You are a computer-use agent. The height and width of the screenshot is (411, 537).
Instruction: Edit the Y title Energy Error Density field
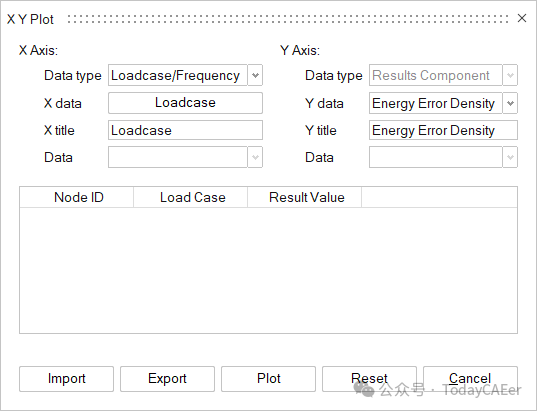click(x=443, y=130)
